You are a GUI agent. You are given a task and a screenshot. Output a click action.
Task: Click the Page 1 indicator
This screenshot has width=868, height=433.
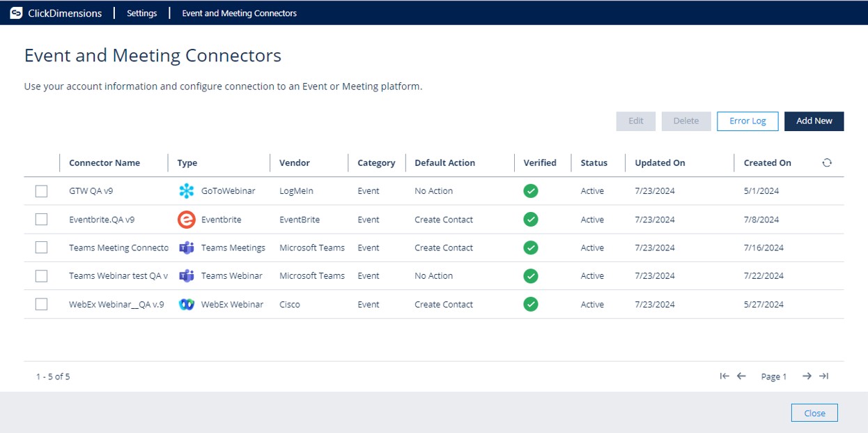773,377
